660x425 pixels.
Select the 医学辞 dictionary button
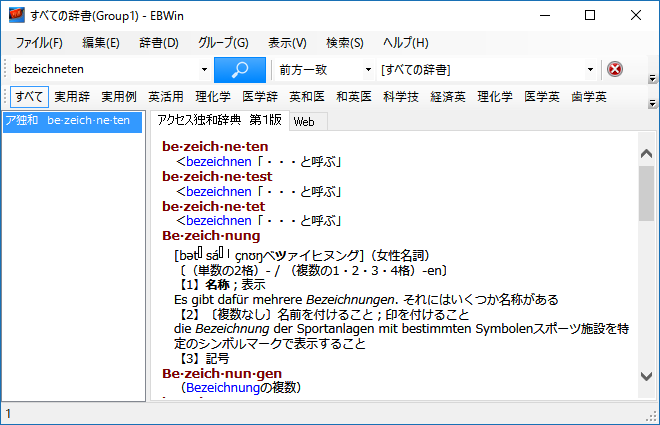[260, 97]
